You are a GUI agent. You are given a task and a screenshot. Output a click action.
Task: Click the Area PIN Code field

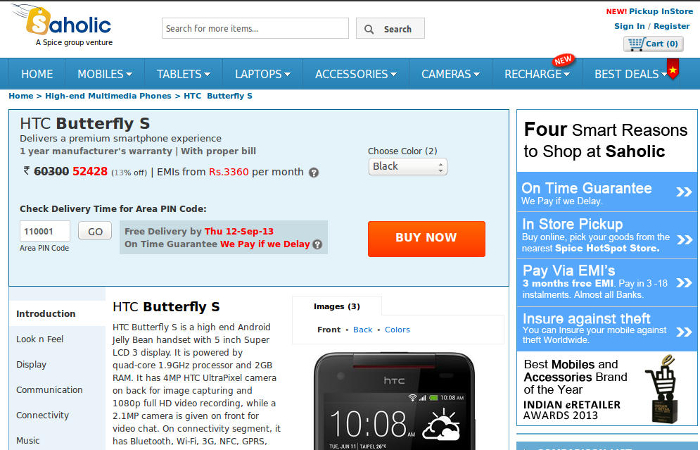coord(45,231)
